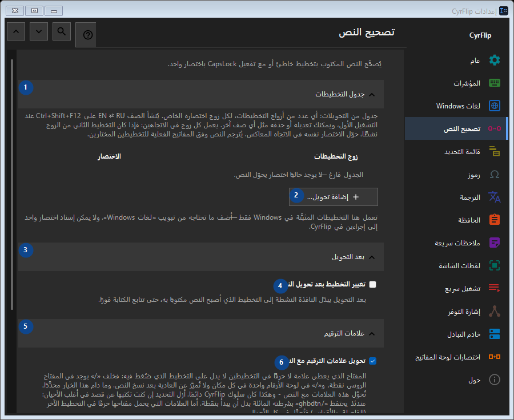
Task: Open the ملاحظات سريعة tab
Action: click(x=457, y=243)
